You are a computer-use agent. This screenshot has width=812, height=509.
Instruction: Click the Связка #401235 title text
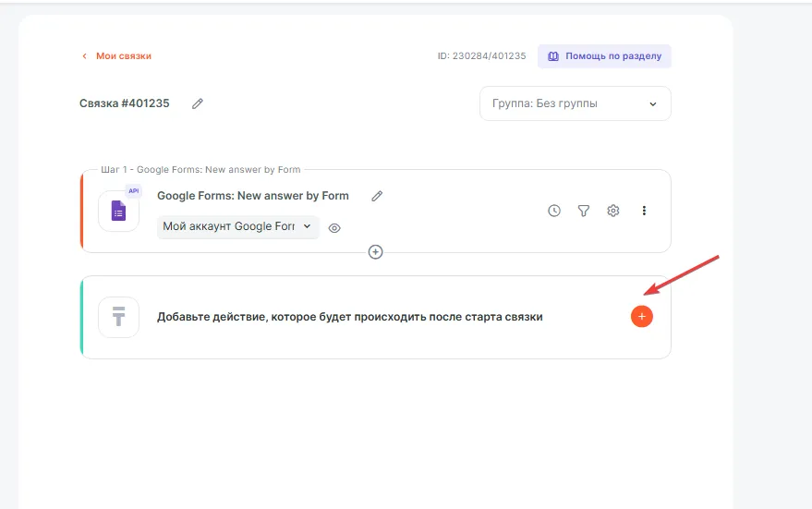(x=125, y=103)
